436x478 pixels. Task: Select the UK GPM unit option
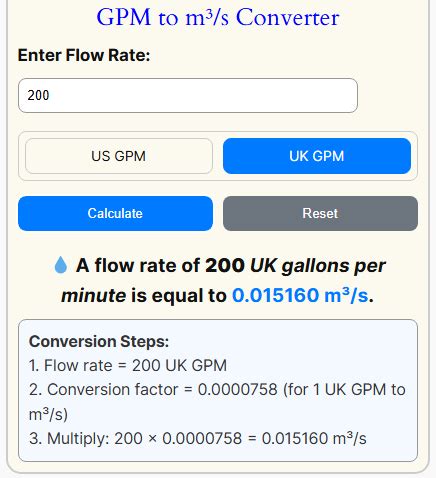pyautogui.click(x=317, y=156)
